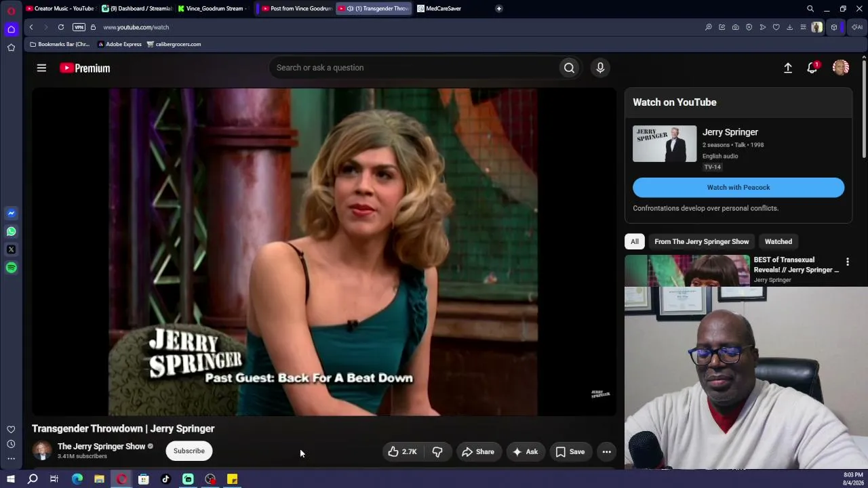Open File Explorer from the taskbar
Image resolution: width=868 pixels, height=488 pixels.
pyautogui.click(x=99, y=479)
